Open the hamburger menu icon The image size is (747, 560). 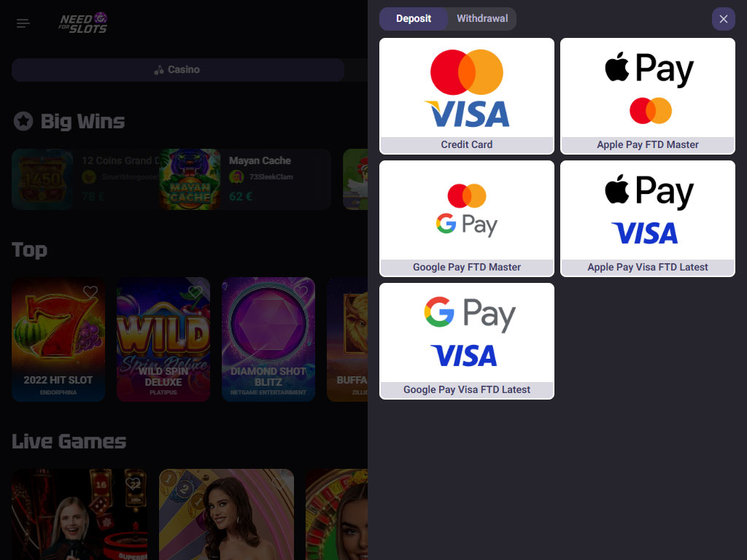[23, 23]
